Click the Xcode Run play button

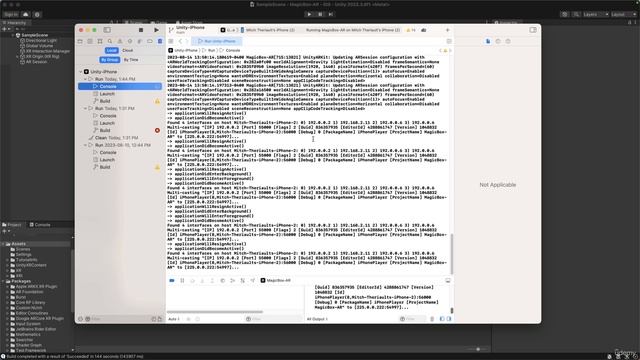pos(156,30)
